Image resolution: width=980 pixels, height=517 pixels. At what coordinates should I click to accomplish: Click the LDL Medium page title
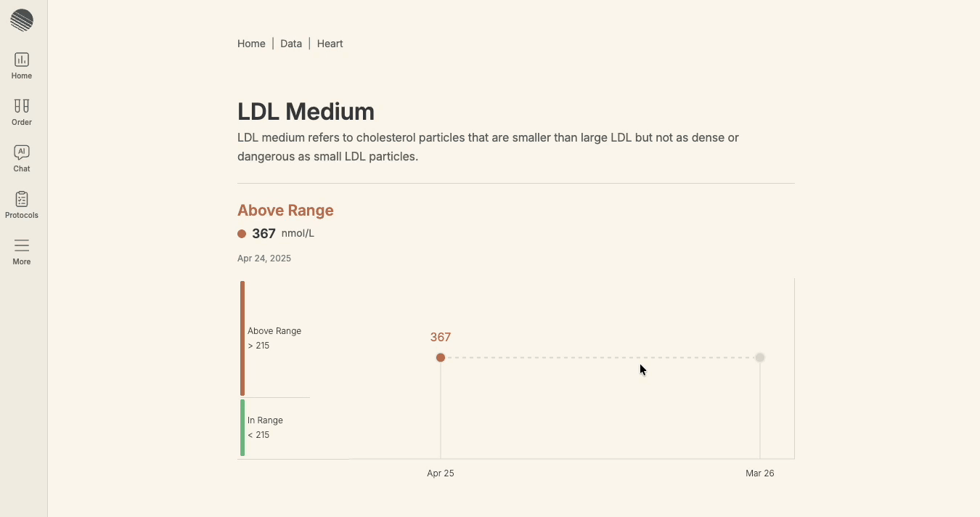point(306,112)
